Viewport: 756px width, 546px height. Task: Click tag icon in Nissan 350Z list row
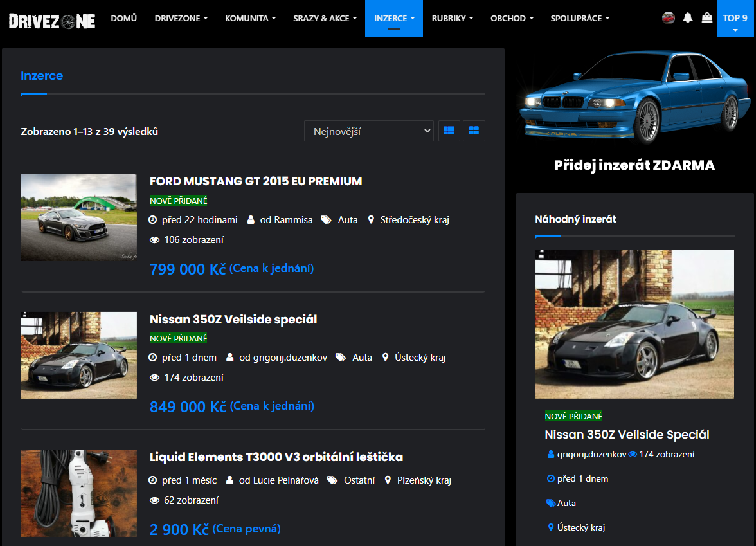341,358
